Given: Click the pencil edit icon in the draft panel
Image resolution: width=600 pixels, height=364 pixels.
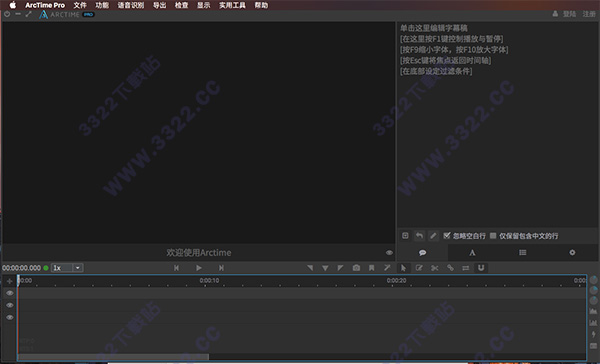Looking at the screenshot, I should click(x=433, y=236).
